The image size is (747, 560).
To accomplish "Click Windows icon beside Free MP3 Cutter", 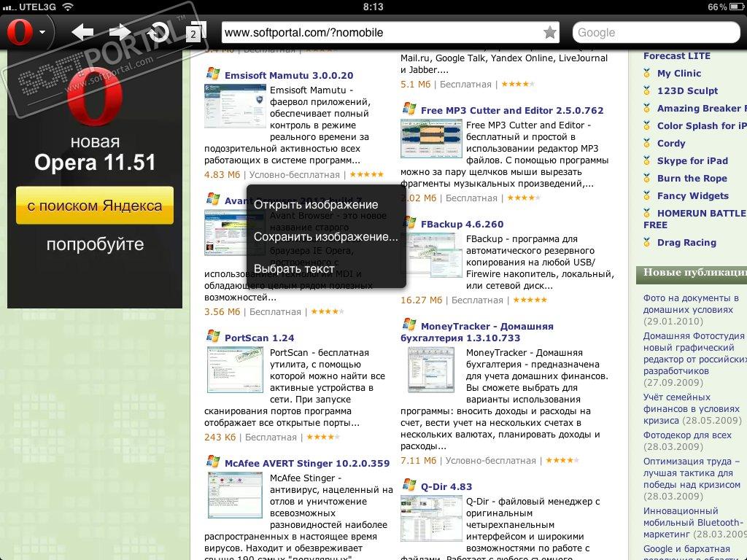I will click(x=409, y=109).
